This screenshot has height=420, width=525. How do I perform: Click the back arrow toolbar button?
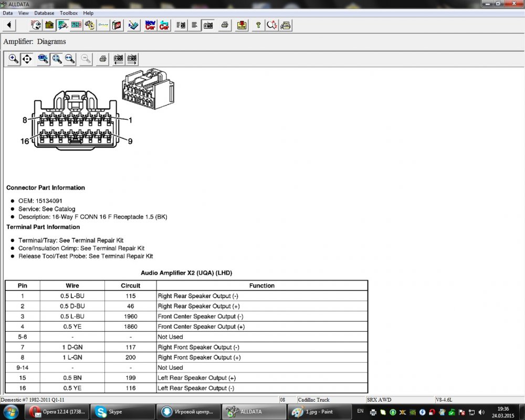point(9,25)
